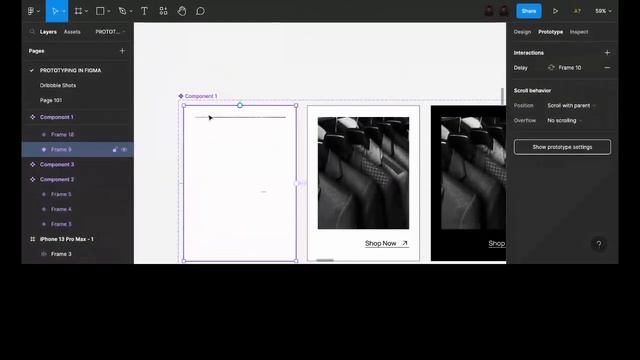
Task: Remove the Delay interaction with minus icon
Action: point(607,68)
